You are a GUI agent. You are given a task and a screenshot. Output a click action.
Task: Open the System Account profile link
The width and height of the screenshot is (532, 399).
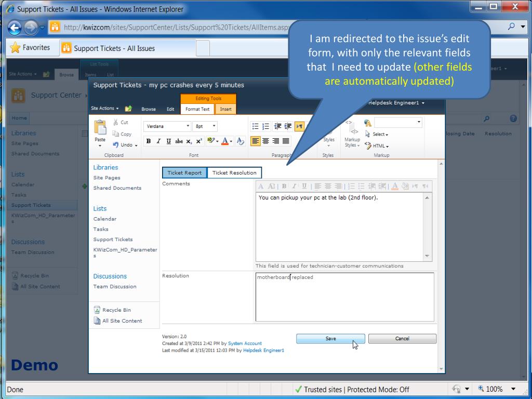(x=245, y=343)
